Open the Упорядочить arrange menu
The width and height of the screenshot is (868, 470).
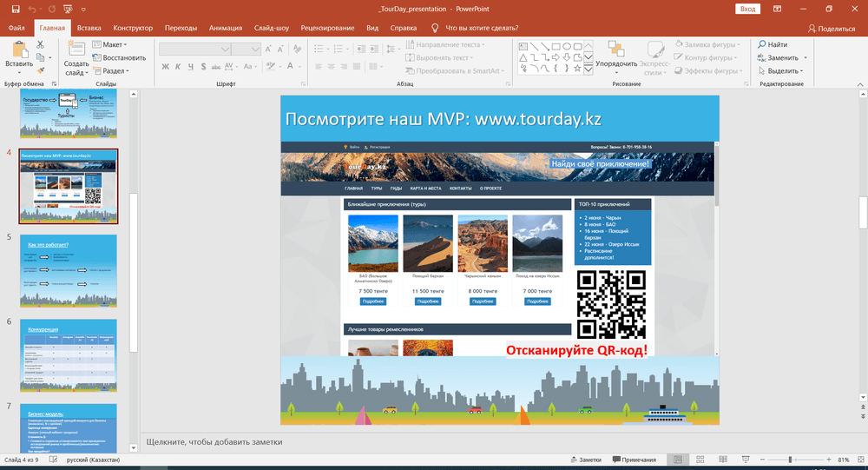(616, 57)
